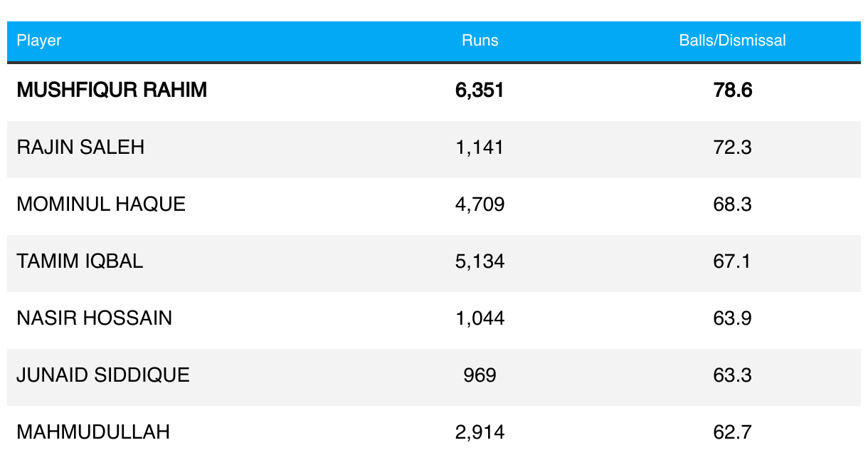Select the 4,709 runs value
The image size is (868, 470).
[480, 204]
